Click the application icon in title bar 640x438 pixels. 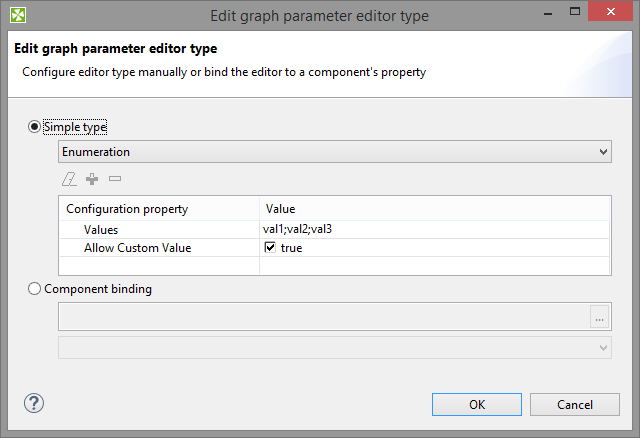pos(15,15)
